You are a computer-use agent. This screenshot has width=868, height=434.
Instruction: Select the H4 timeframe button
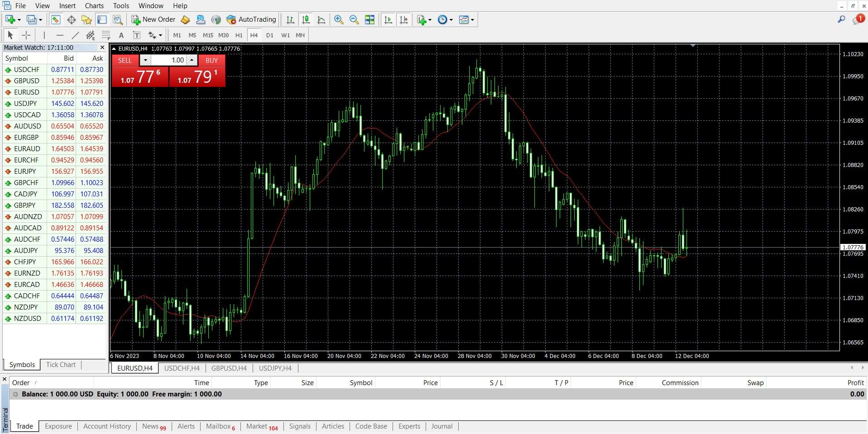click(x=254, y=35)
